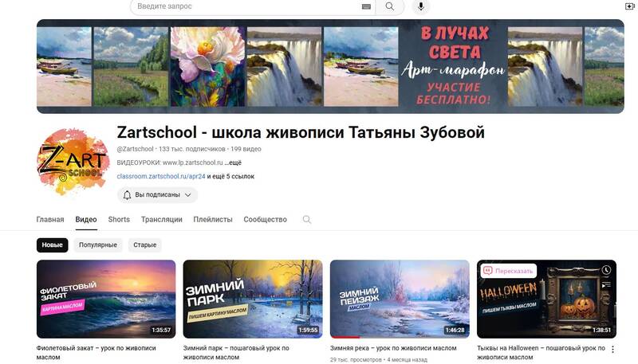
Task: Add Halloween video to queue
Action: pyautogui.click(x=606, y=285)
